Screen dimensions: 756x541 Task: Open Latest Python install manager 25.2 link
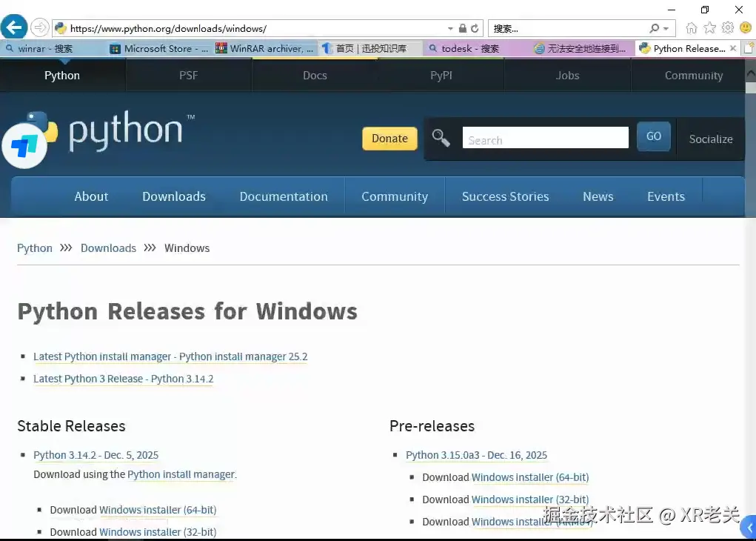[170, 356]
